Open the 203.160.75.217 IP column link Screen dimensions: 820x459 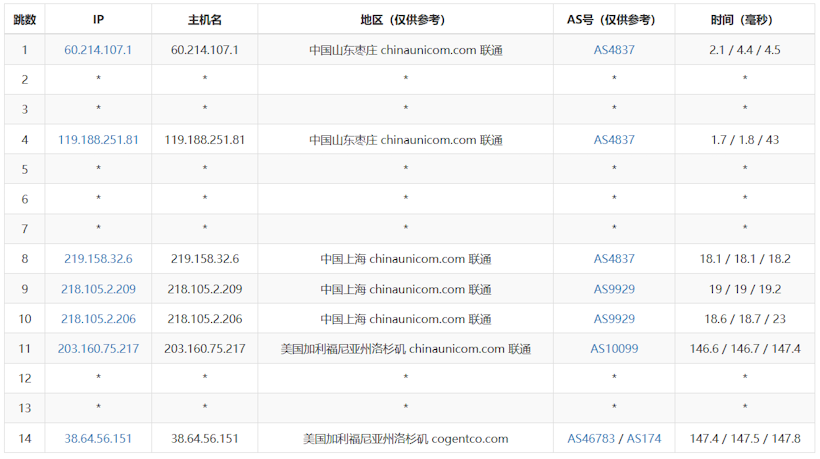(x=98, y=349)
